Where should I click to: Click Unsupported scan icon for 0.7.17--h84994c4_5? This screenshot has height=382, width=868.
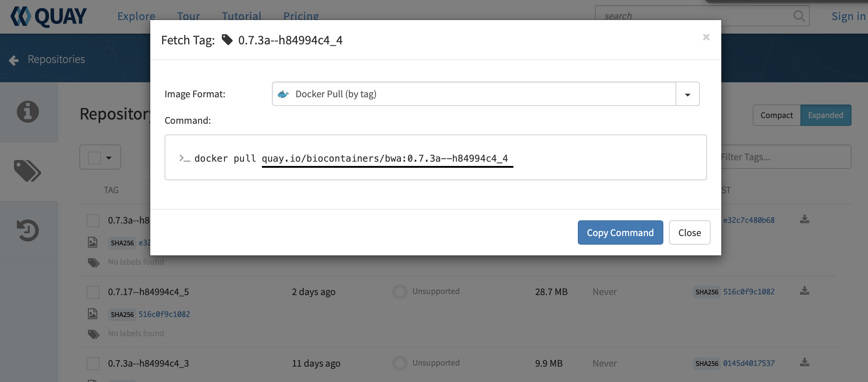pos(400,292)
